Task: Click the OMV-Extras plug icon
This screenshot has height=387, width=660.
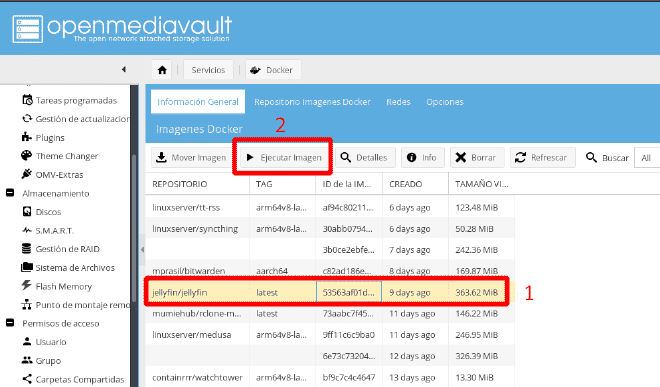Action: click(27, 174)
